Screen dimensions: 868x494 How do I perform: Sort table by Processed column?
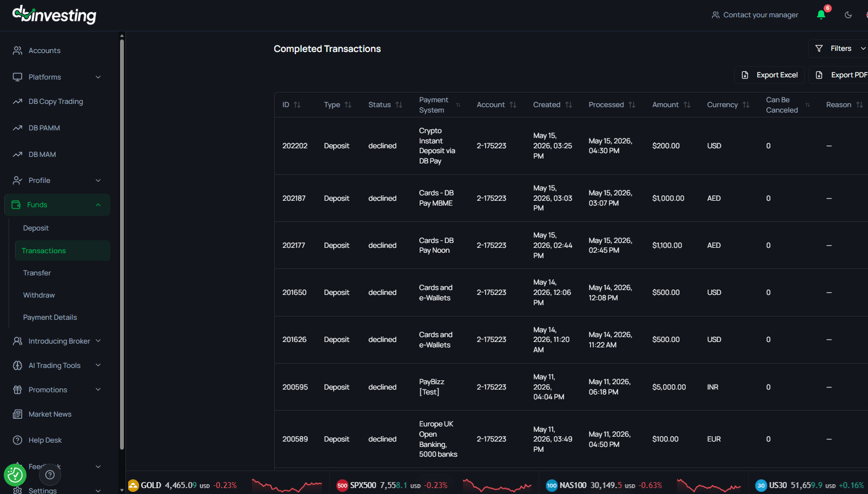point(632,104)
